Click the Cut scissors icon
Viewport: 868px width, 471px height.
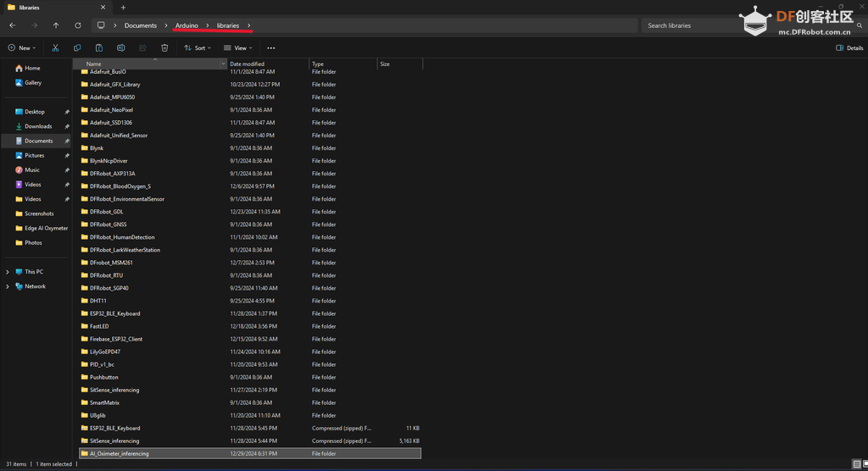tap(55, 48)
